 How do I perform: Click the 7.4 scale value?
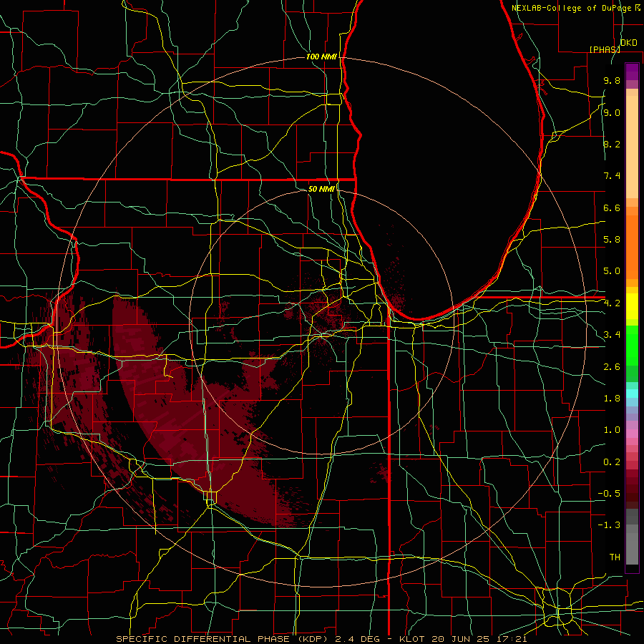tap(612, 176)
